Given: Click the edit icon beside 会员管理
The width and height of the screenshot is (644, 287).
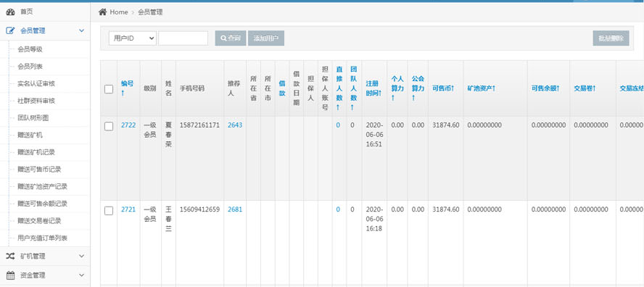Looking at the screenshot, I should [x=10, y=30].
